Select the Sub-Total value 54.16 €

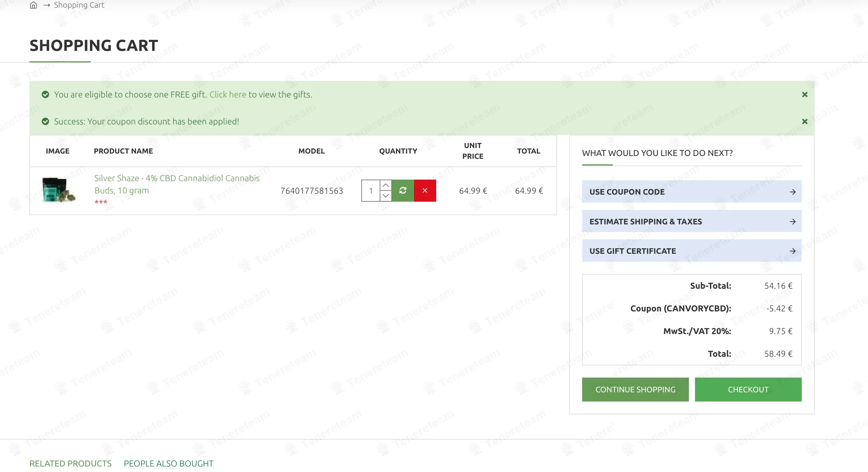pyautogui.click(x=778, y=285)
